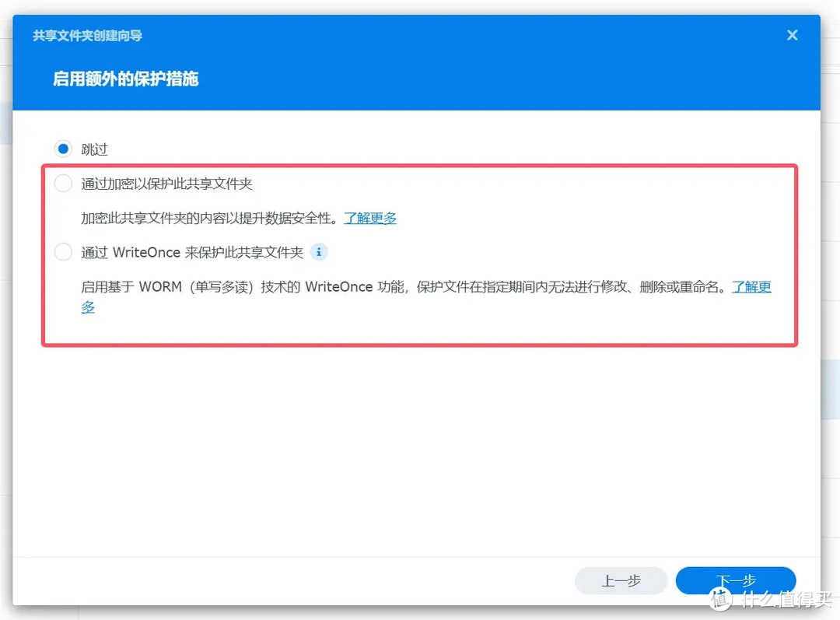Select the 跳过 skip option
The width and height of the screenshot is (840, 620).
(x=63, y=149)
